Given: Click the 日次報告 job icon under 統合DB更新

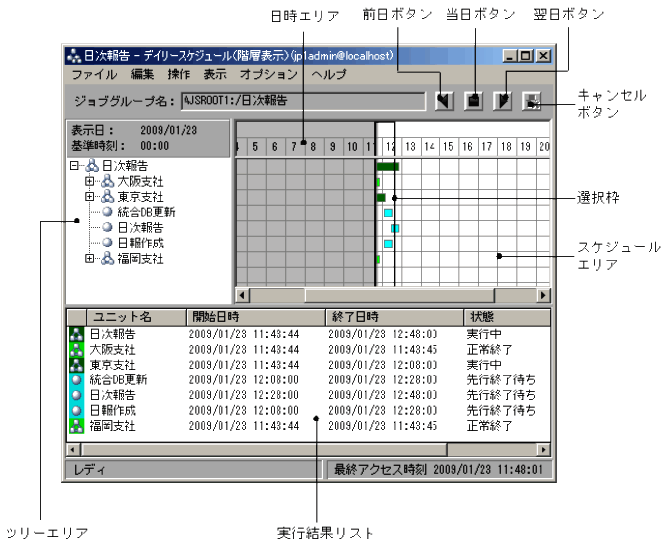Looking at the screenshot, I should tap(108, 227).
